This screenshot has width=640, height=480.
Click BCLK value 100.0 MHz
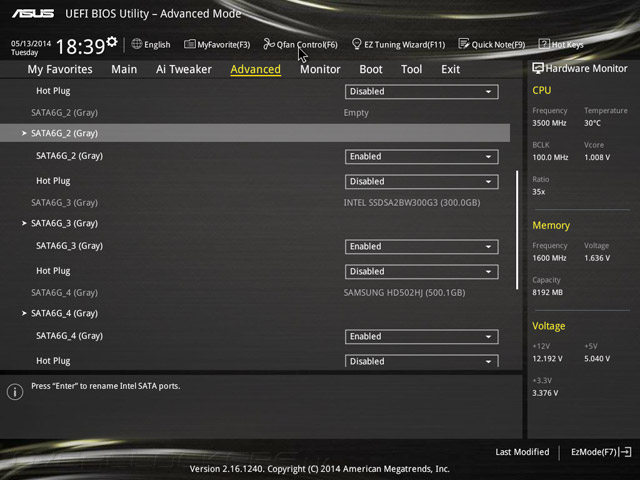click(550, 158)
